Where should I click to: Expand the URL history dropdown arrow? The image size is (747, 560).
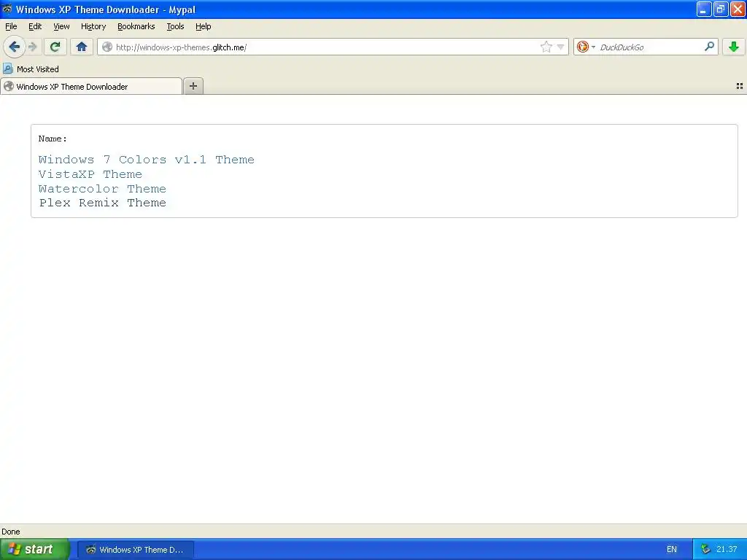[561, 47]
